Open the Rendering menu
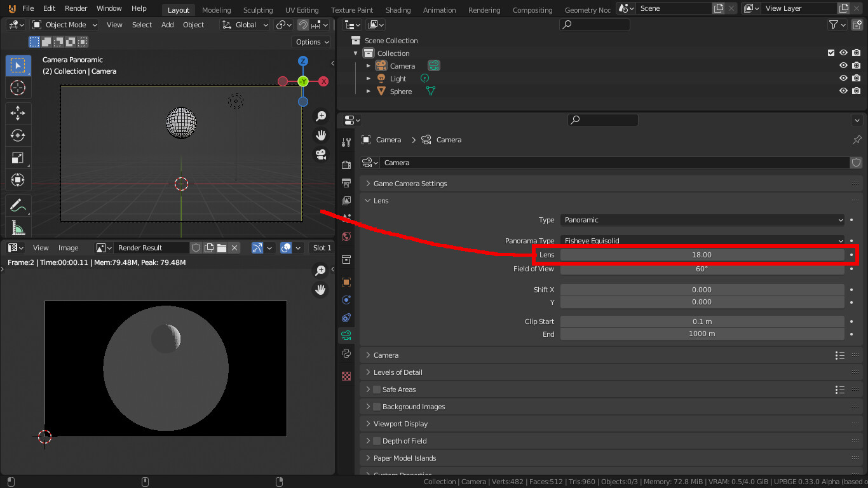 [484, 10]
